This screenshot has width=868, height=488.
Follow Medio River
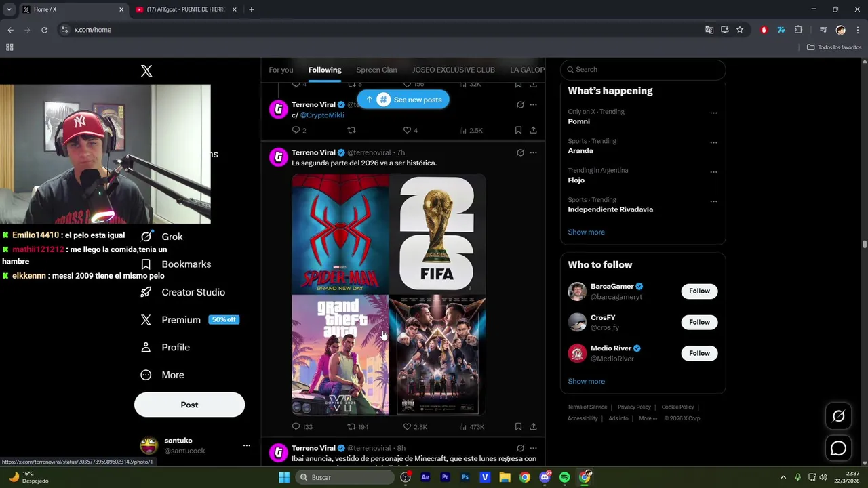[699, 353]
